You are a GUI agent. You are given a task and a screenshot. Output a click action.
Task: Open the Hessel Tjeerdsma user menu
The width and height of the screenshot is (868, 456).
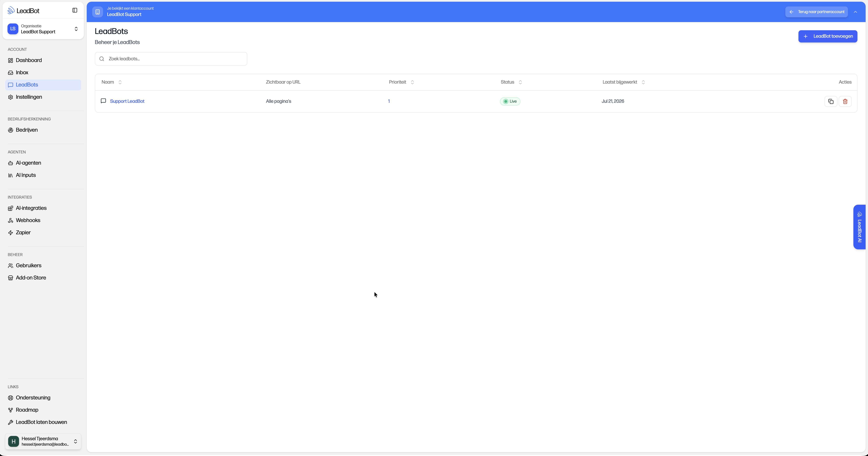pyautogui.click(x=43, y=441)
